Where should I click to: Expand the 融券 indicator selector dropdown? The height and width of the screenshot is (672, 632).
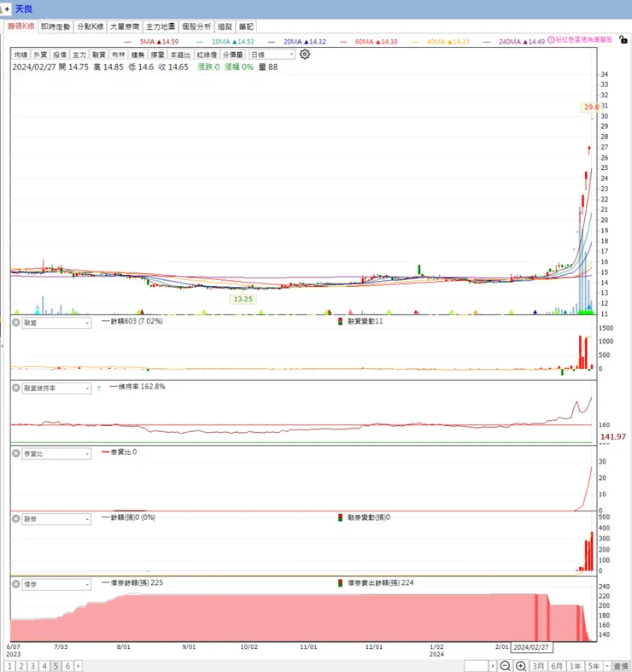point(56,519)
